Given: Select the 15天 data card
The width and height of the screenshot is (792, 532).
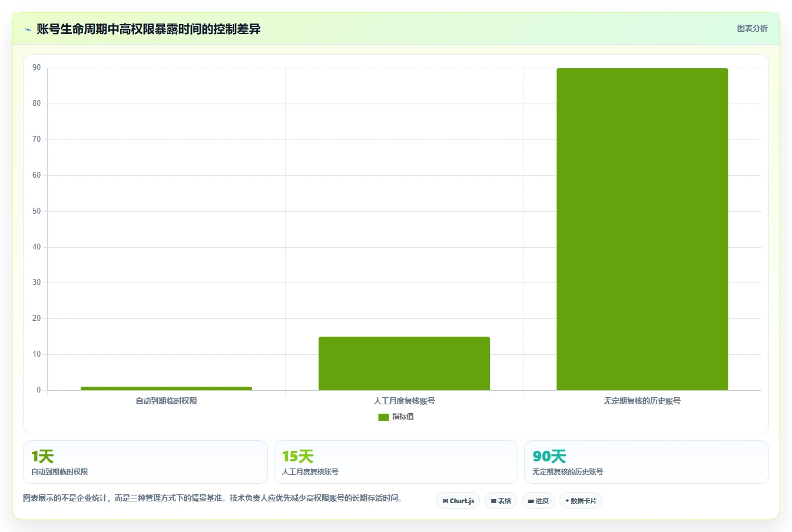Looking at the screenshot, I should [396, 462].
